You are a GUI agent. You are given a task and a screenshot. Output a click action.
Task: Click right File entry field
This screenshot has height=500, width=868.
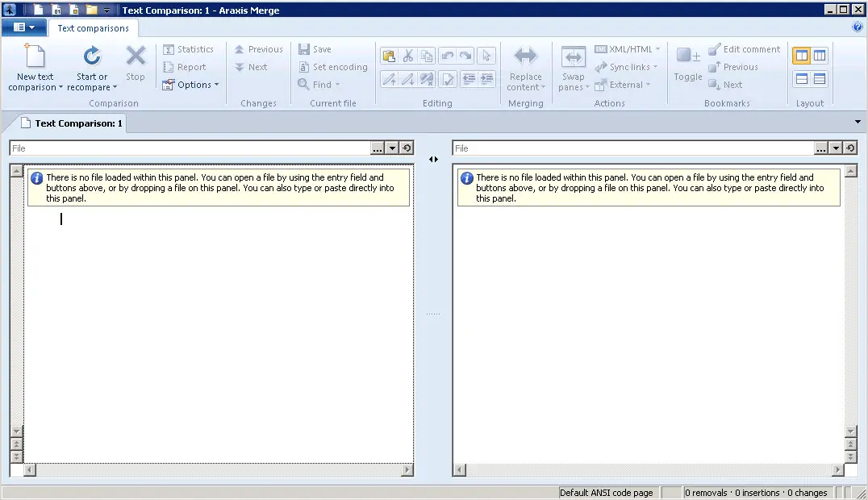pos(633,148)
